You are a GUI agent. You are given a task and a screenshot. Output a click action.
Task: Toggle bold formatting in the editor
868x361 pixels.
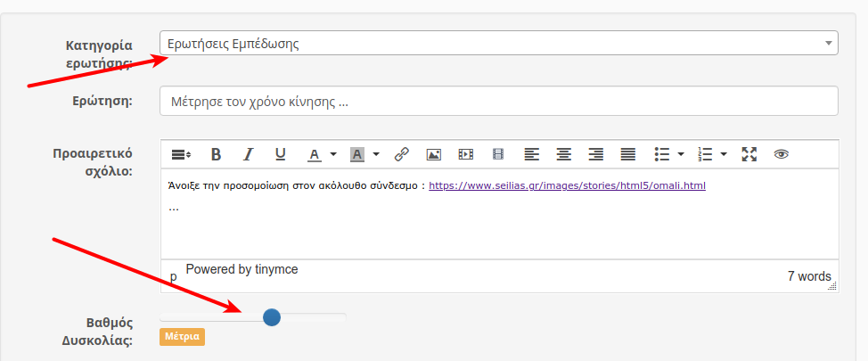(217, 154)
